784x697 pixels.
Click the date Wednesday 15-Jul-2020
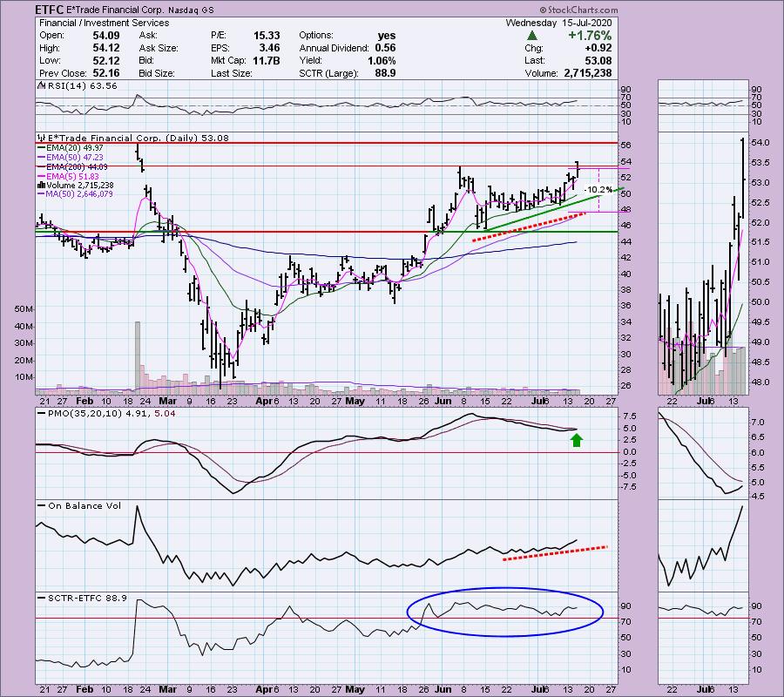tap(558, 23)
